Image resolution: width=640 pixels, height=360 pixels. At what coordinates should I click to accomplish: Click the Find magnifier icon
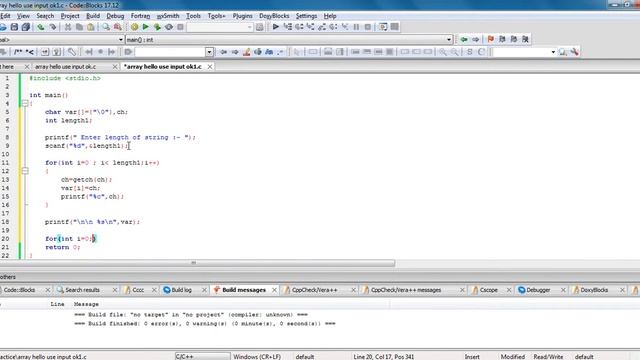(x=106, y=27)
